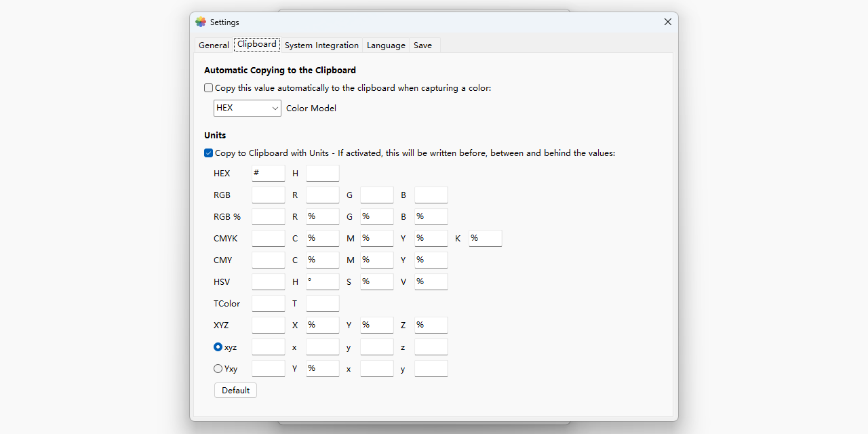This screenshot has width=868, height=434.
Task: Click the 'CMYK' row label
Action: point(226,239)
